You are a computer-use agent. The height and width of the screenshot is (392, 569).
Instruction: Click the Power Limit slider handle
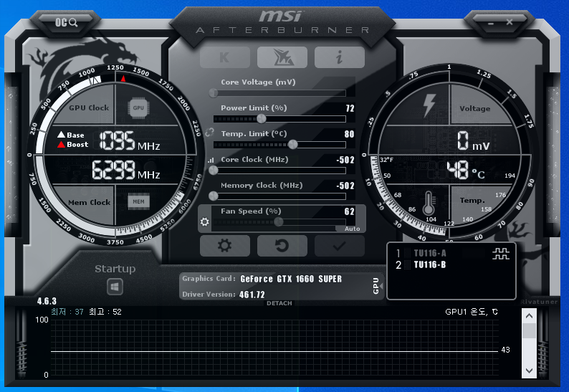262,119
